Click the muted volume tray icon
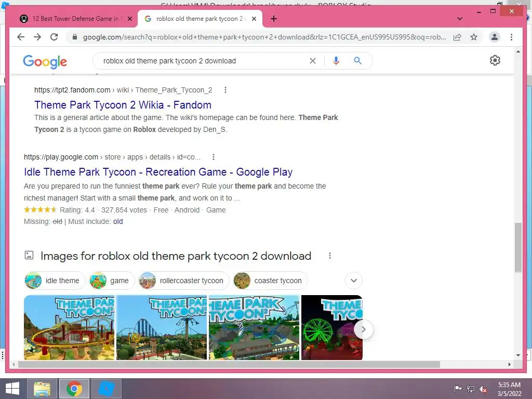Viewport: 532px width, 399px height. (483, 389)
